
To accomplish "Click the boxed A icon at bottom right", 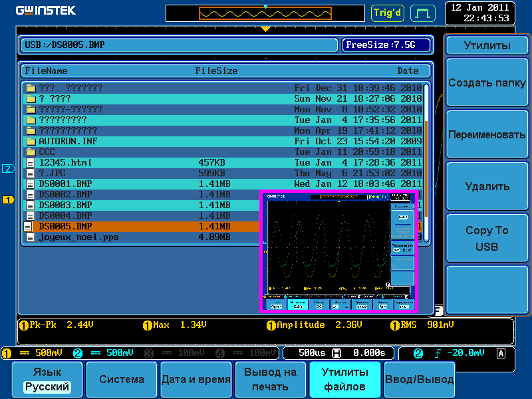I will tap(500, 352).
